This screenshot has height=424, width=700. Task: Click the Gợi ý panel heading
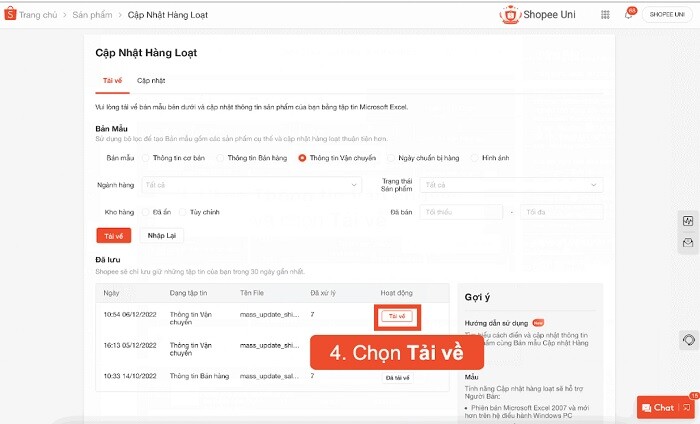pos(477,297)
